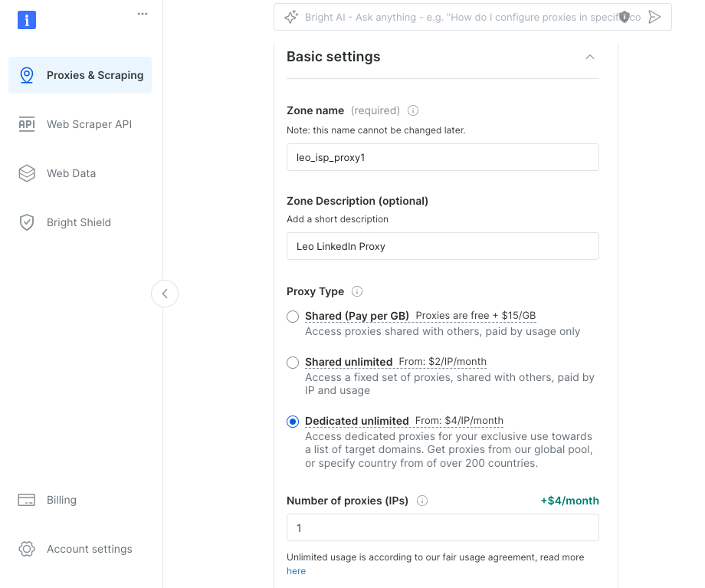Click info icon by Number of proxies
This screenshot has width=705, height=588.
[422, 501]
